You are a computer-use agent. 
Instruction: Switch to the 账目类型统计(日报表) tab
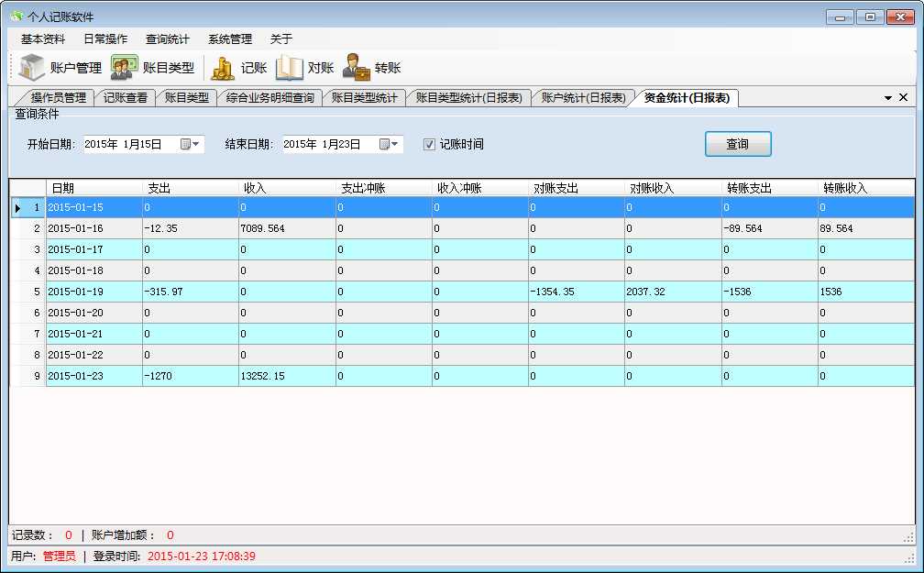tap(469, 98)
